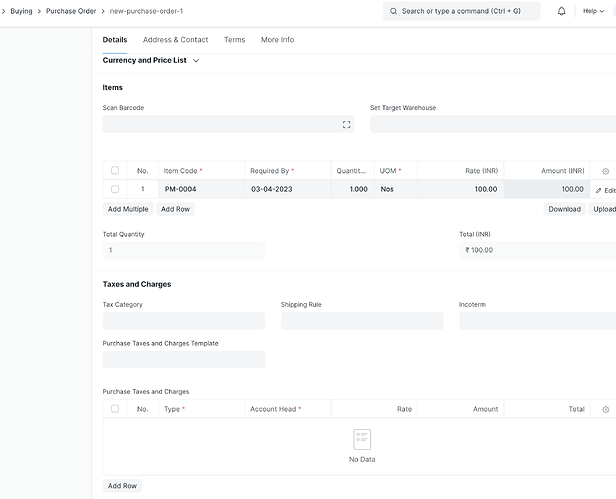Open the Incoterm link field
Image resolution: width=616 pixels, height=499 pixels.
coord(537,321)
